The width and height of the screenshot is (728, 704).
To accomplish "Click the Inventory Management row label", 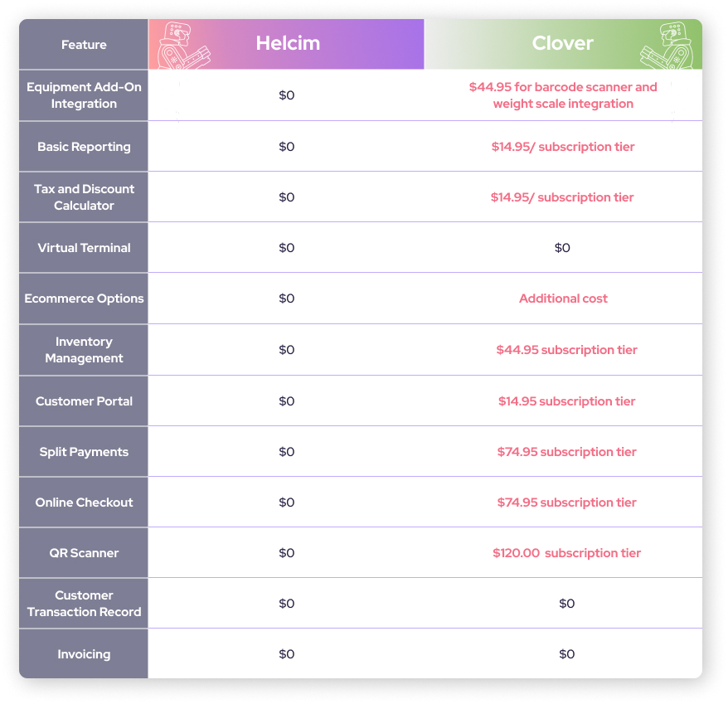I will click(x=84, y=350).
